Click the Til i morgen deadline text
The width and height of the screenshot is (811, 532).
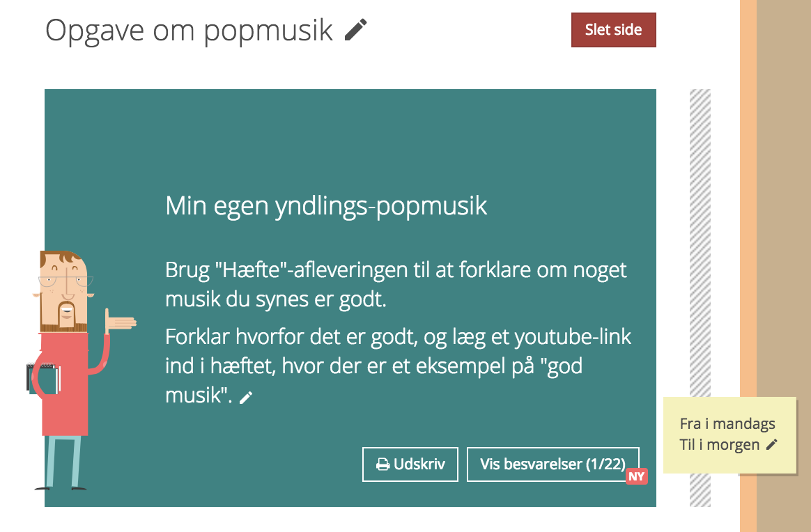coord(720,445)
